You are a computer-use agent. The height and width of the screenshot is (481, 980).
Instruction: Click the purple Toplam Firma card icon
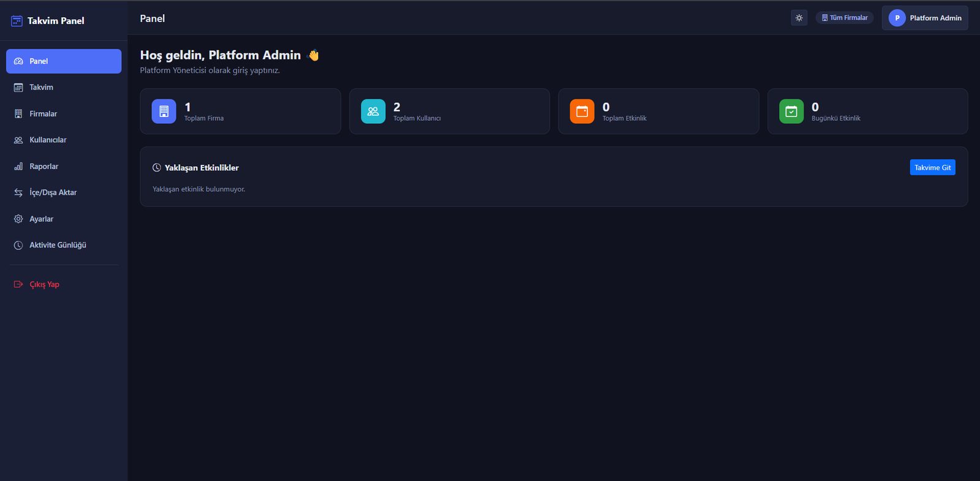tap(164, 112)
